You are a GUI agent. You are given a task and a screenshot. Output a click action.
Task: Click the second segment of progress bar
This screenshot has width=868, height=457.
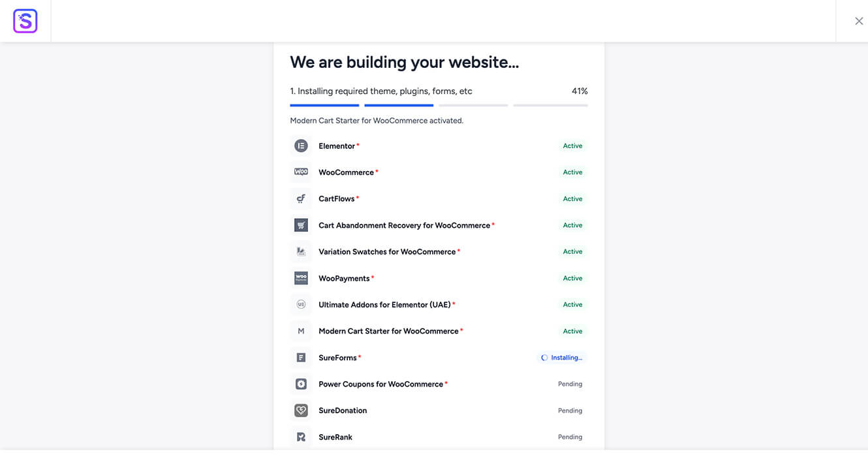[399, 105]
